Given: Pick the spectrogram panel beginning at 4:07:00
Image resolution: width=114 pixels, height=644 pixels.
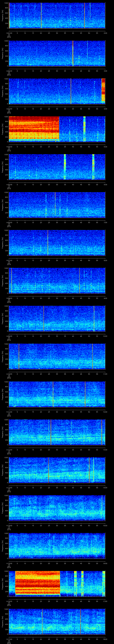Looking at the screenshot, I should [x=57, y=243].
